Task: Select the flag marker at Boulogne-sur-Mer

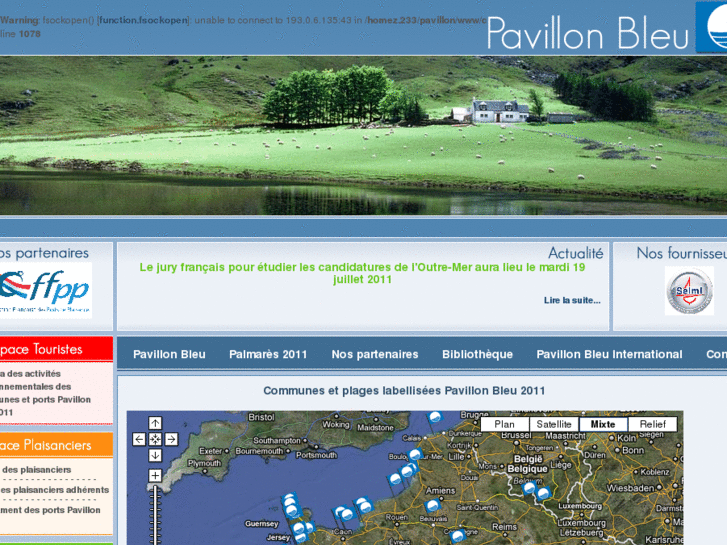Action: tap(415, 455)
